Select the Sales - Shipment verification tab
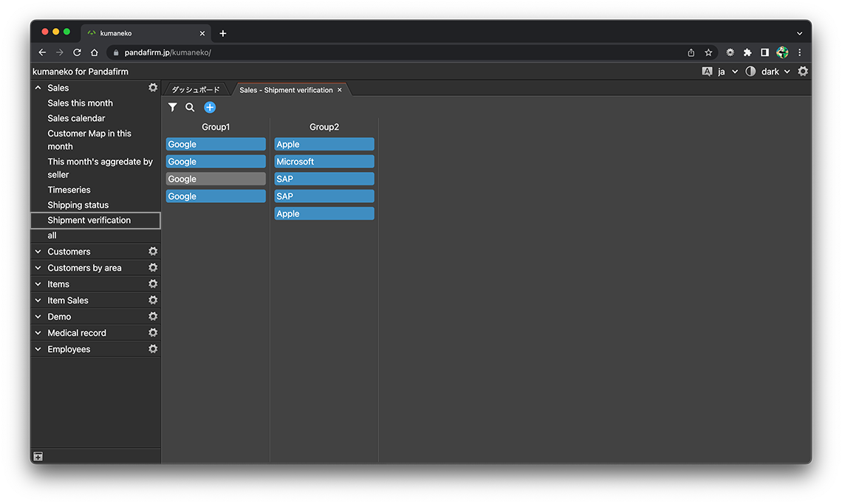Screen dimensions: 842x504 pyautogui.click(x=287, y=89)
